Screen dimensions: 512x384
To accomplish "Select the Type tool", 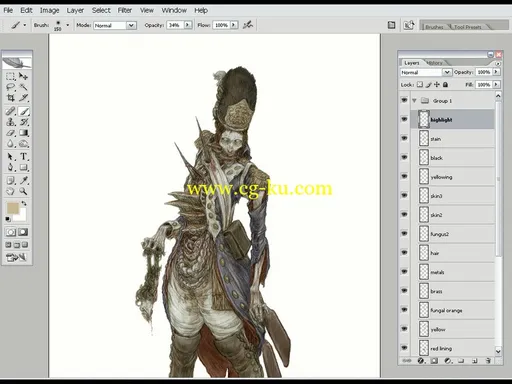I will point(23,156).
